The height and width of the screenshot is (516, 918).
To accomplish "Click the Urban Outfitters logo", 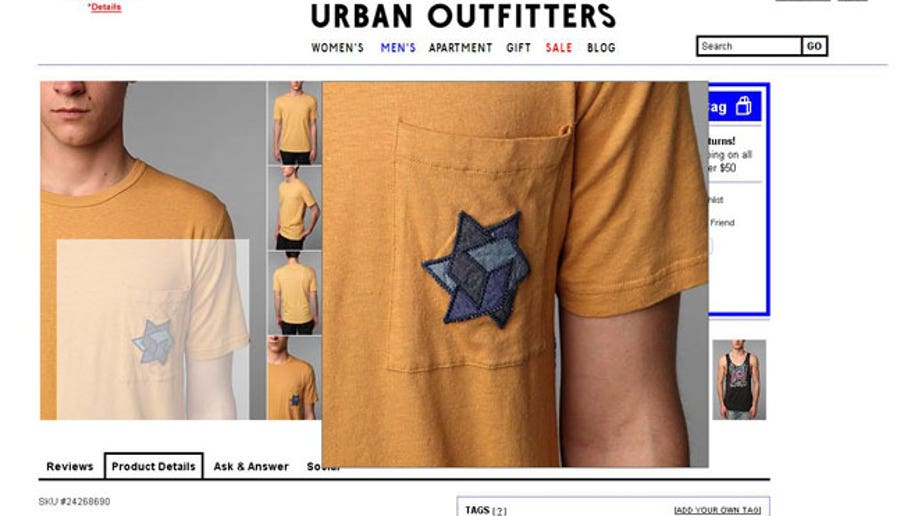I will click(463, 16).
